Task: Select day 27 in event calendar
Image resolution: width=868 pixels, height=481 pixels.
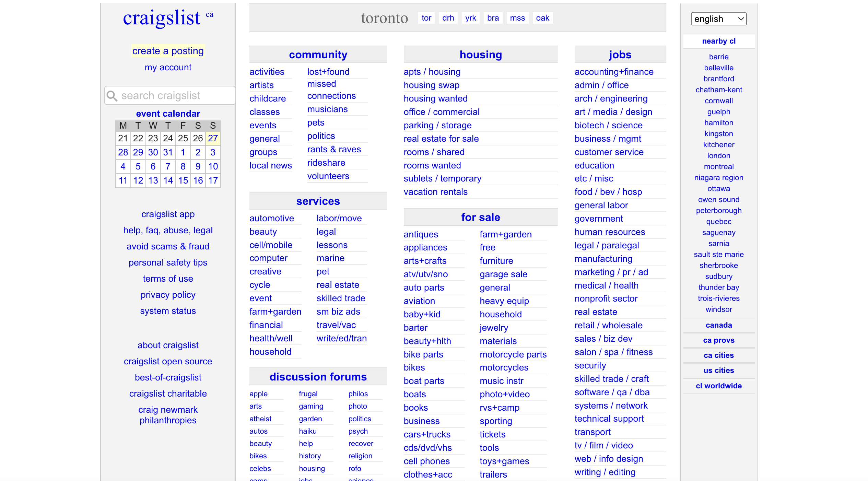Action: [213, 138]
